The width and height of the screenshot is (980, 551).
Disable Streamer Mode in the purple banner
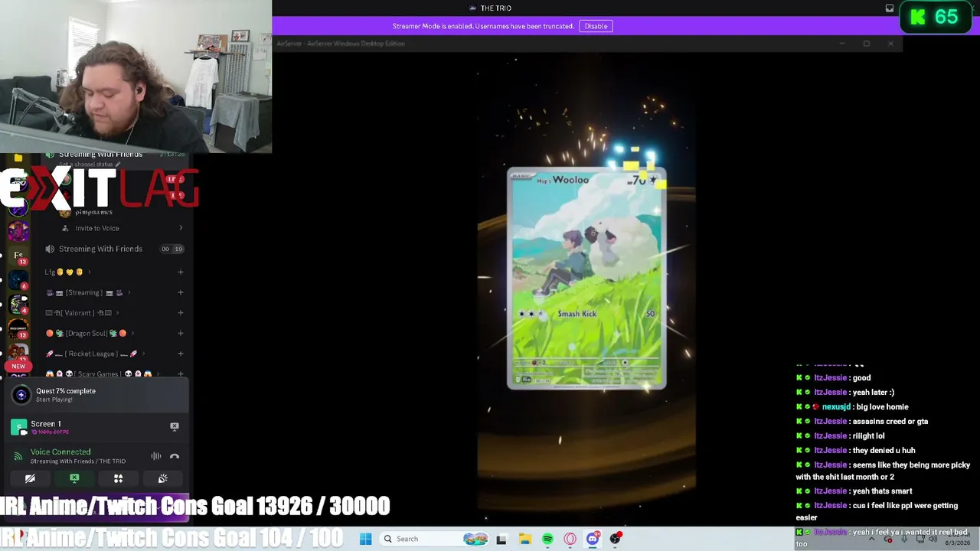pyautogui.click(x=596, y=26)
